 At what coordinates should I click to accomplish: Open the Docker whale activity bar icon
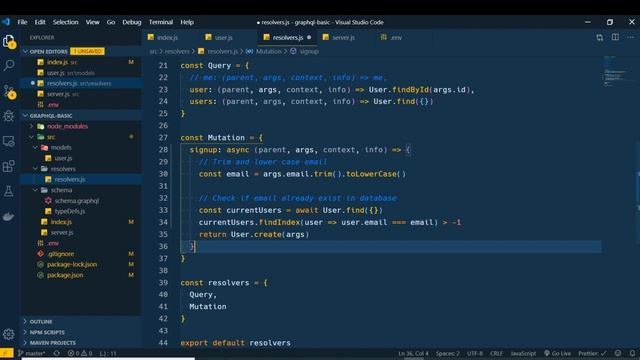[9, 216]
